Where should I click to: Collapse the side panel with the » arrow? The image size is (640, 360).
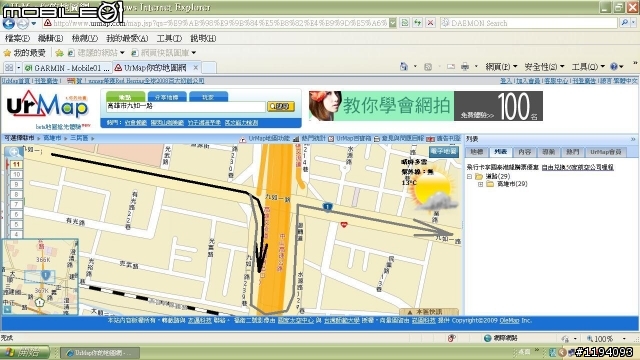coord(633,139)
